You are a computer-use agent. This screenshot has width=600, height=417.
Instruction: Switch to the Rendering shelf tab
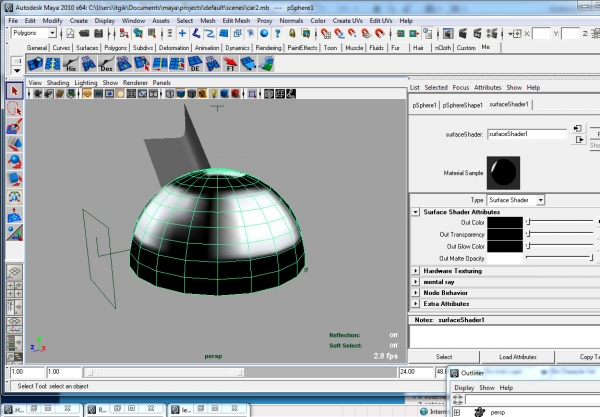[x=268, y=48]
